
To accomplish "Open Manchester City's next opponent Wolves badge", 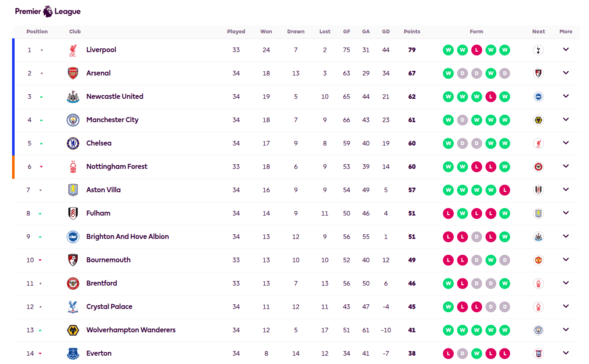I will point(538,120).
